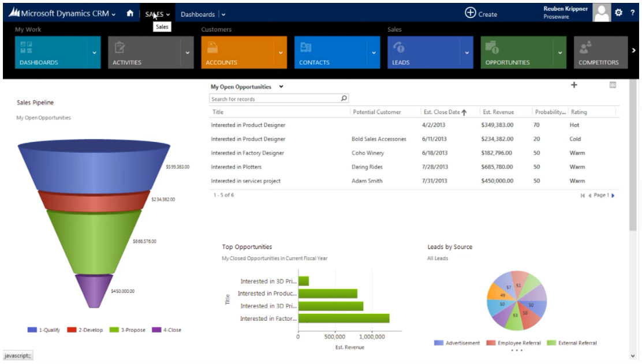Open the Leads tile
The height and width of the screenshot is (364, 642).
point(424,52)
